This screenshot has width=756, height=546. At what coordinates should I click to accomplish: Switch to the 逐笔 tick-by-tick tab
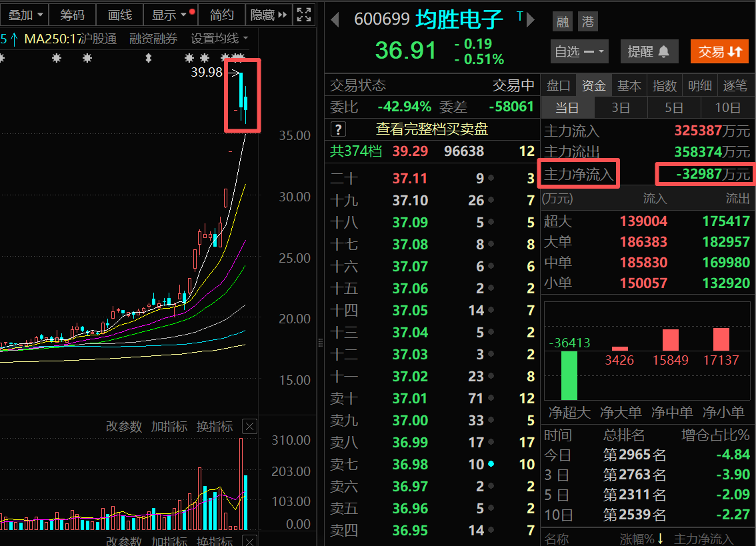click(735, 86)
